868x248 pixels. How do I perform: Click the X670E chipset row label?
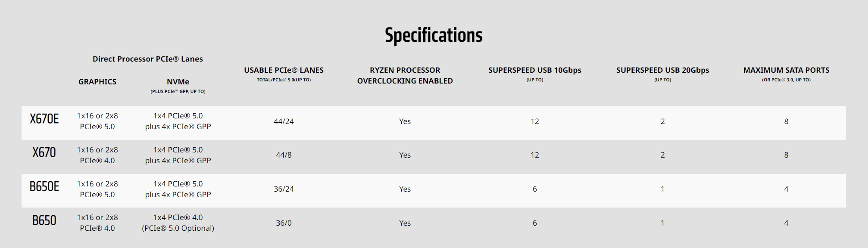pyautogui.click(x=44, y=119)
